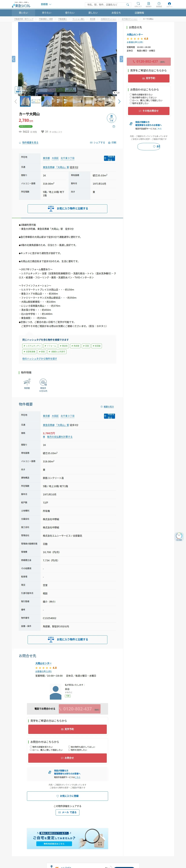Viewport: 186px width, 868px height.
Task: Click sidebar お客様の声(12件) link
Action: (135, 42)
